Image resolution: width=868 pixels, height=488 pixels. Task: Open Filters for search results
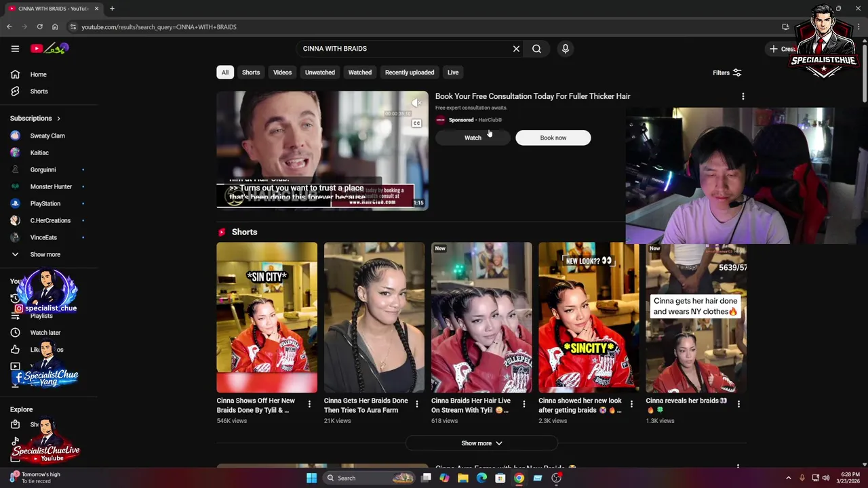[727, 73]
